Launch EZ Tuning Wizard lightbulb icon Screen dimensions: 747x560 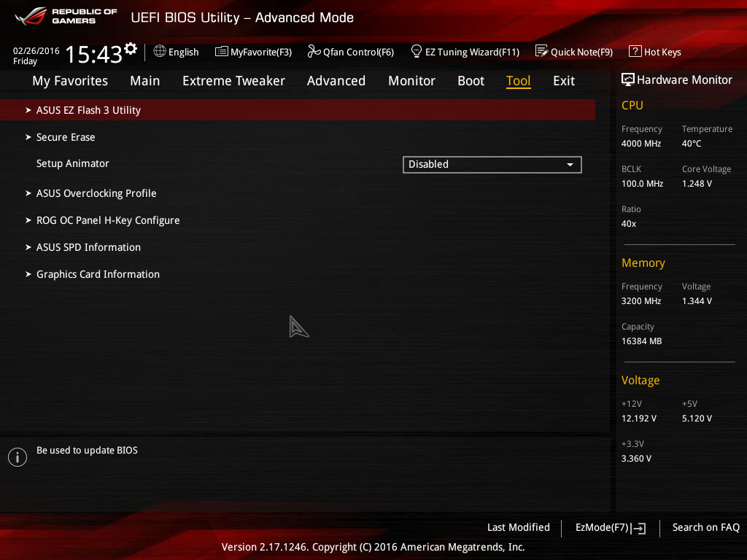[x=416, y=51]
